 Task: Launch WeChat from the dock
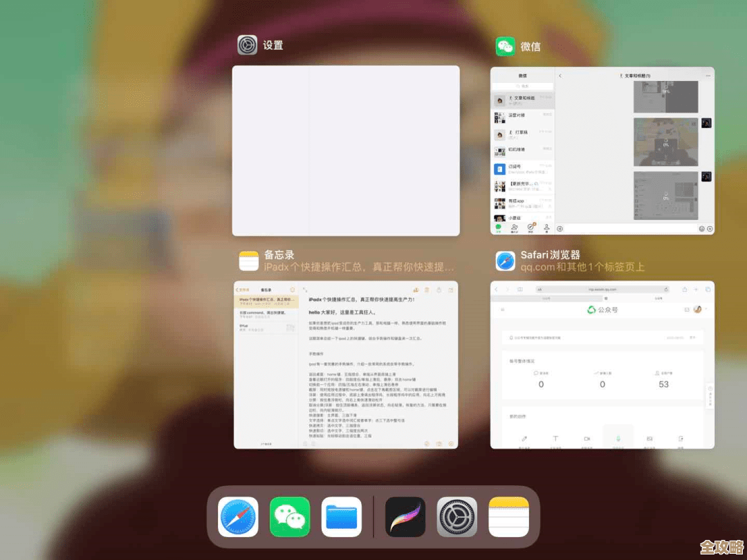290,516
